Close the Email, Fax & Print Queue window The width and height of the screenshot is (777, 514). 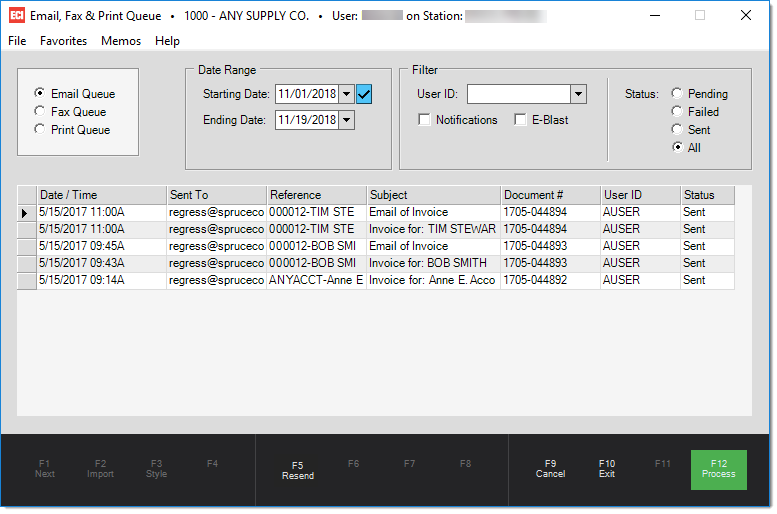746,15
